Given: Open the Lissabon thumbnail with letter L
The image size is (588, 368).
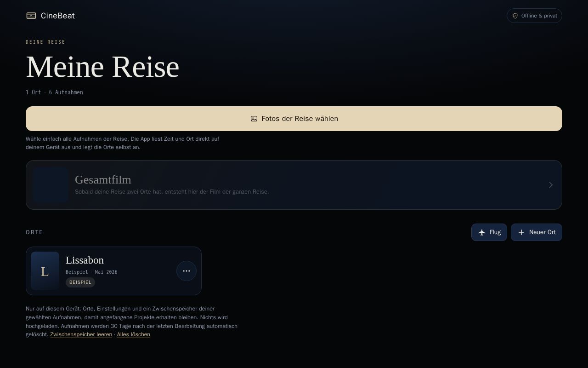Looking at the screenshot, I should (45, 271).
